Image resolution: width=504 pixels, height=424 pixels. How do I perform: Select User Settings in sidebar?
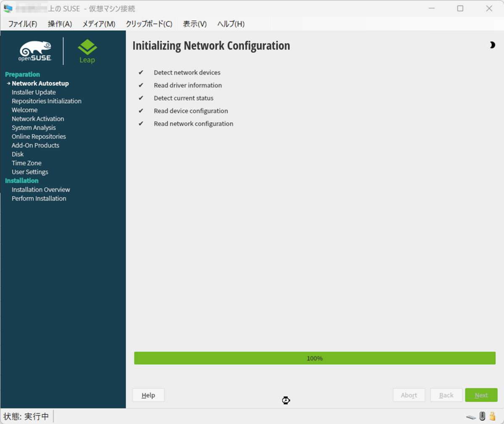coord(30,172)
